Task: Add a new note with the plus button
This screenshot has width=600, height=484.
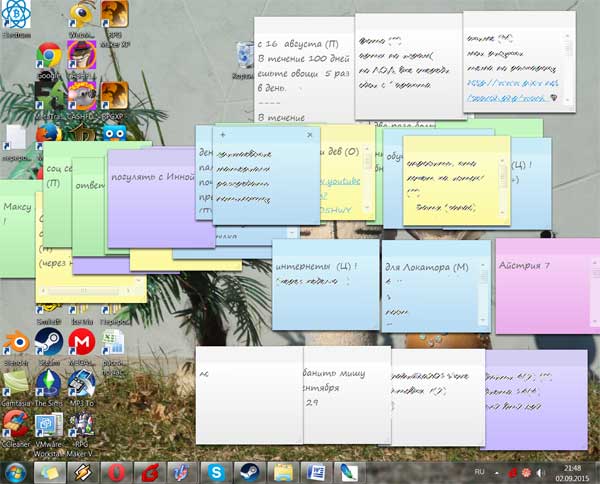Action: (222, 134)
